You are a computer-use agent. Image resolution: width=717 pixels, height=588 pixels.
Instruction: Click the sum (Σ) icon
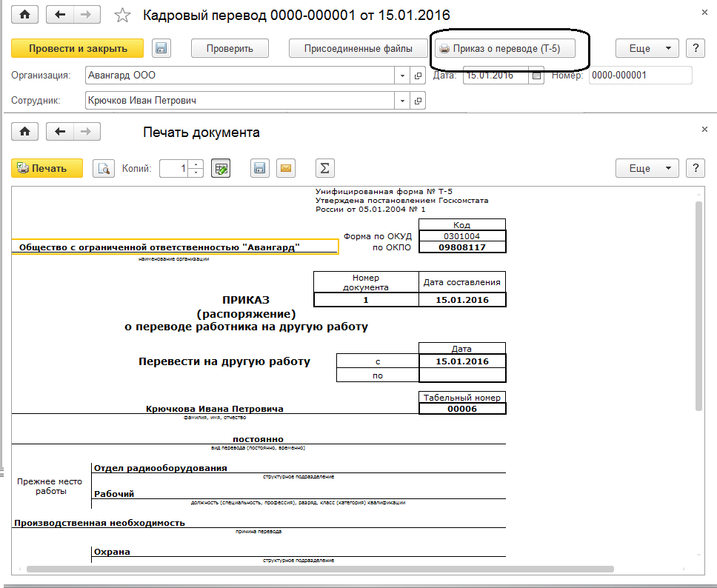[324, 168]
